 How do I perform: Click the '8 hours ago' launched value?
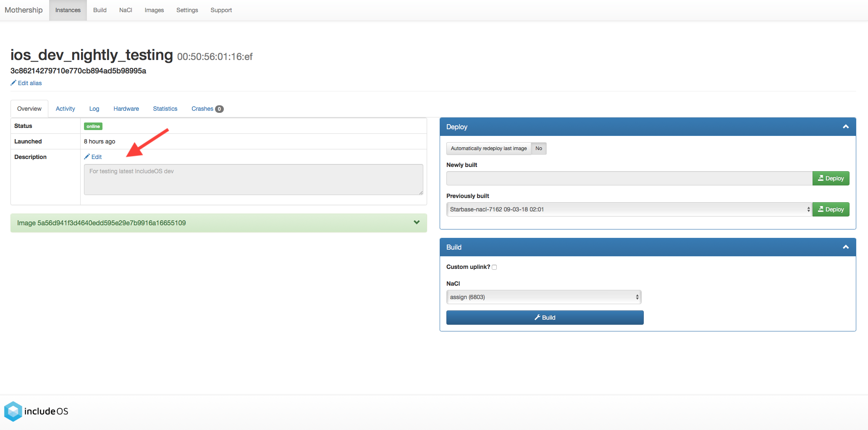(100, 141)
